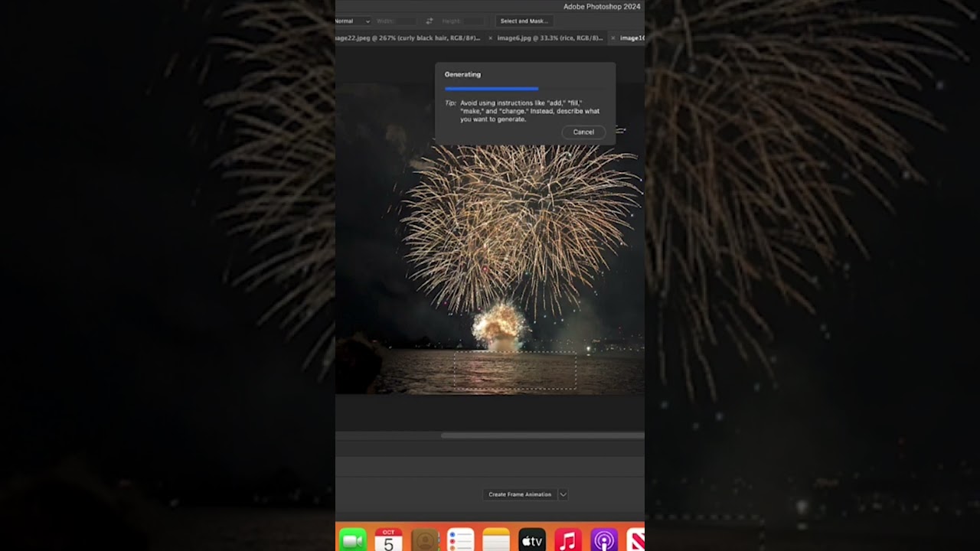Screen dimensions: 980x551
Task: Open Podcasts from the Dock
Action: [604, 540]
